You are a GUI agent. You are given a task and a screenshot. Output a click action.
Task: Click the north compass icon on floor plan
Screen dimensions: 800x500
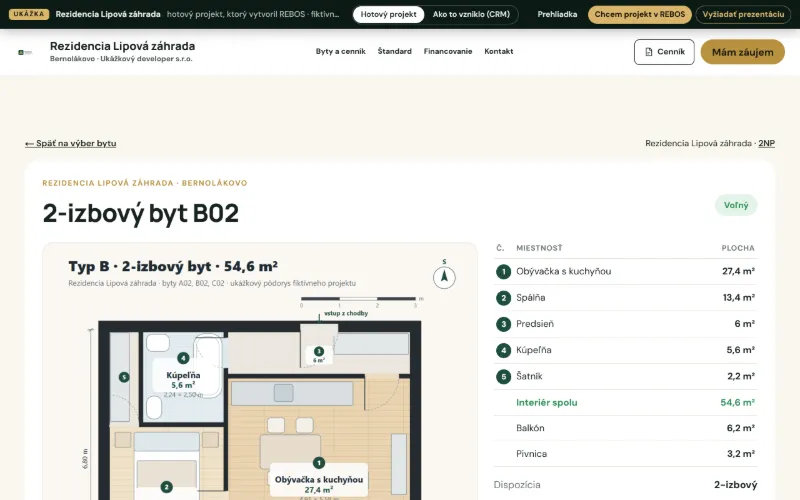tap(444, 277)
